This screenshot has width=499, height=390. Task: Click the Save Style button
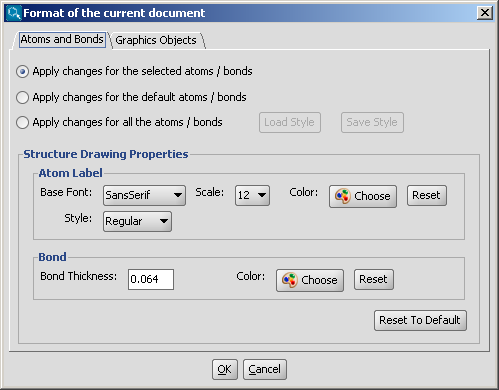(372, 122)
